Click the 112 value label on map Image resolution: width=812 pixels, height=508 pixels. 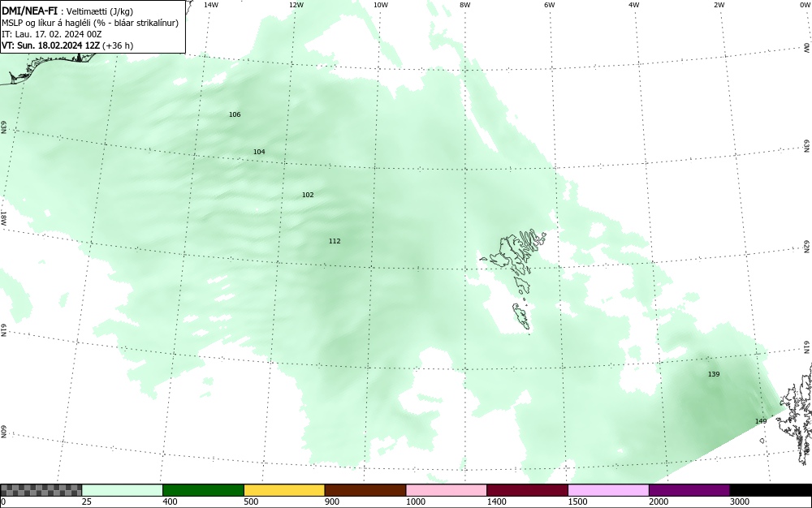(x=335, y=241)
